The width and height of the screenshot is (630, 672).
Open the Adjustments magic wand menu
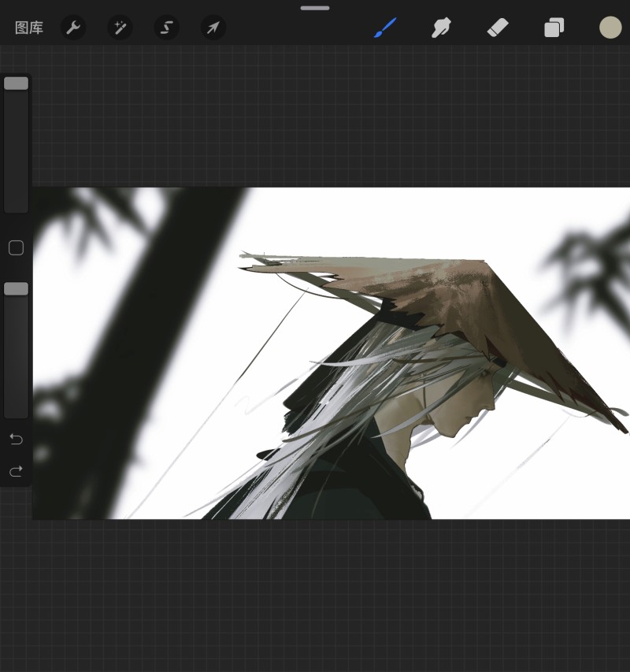click(120, 28)
